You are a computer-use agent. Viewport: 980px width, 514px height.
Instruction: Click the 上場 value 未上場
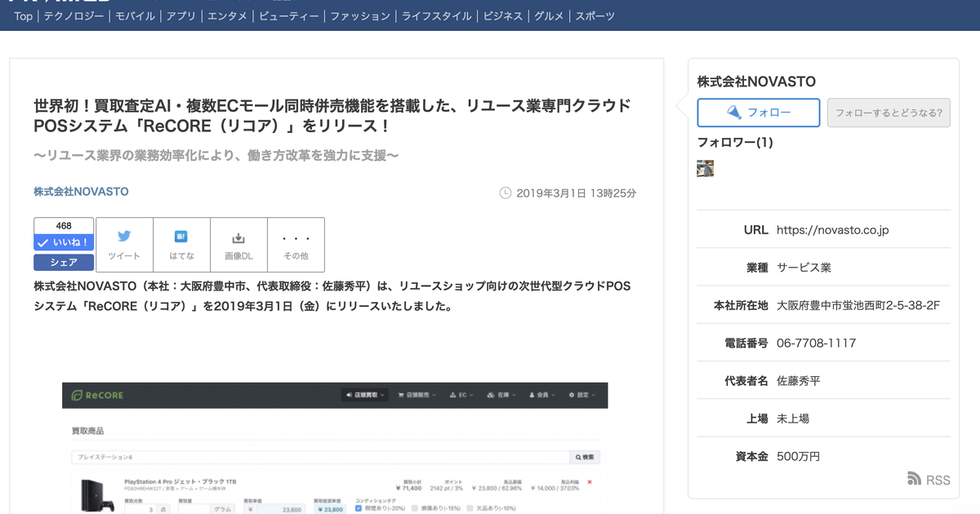[x=793, y=419]
